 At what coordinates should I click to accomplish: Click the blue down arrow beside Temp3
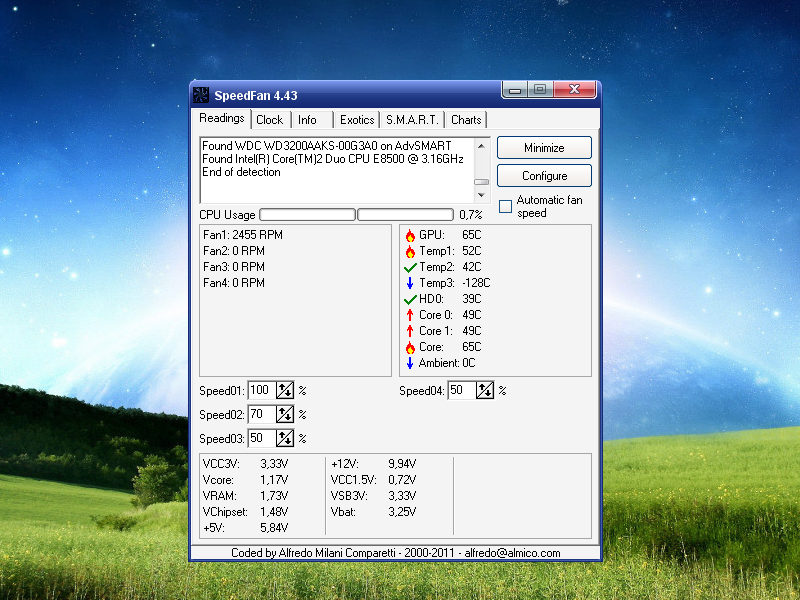[410, 283]
